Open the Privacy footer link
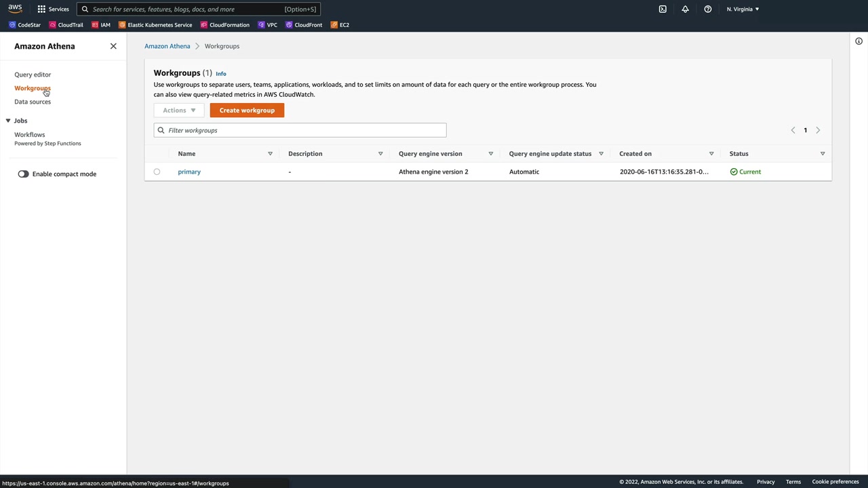The image size is (868, 488). pos(766,482)
